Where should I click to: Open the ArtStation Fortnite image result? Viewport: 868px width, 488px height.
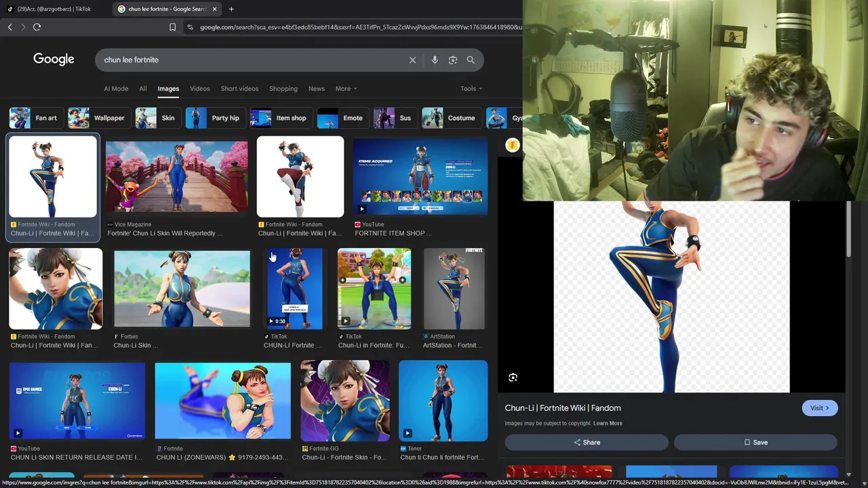click(x=454, y=289)
